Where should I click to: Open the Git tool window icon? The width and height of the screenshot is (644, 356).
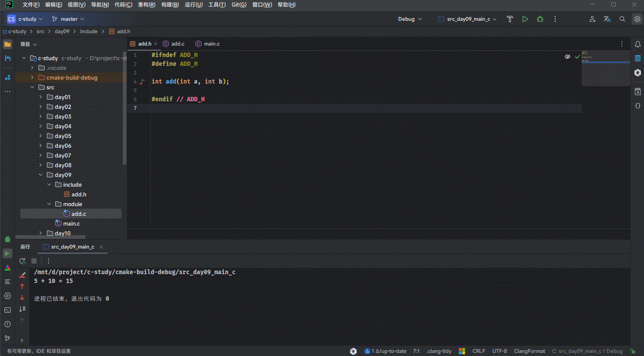[x=8, y=338]
